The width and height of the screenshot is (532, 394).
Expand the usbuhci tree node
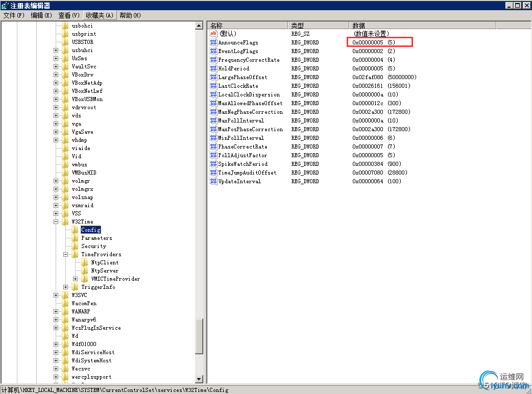[56, 50]
